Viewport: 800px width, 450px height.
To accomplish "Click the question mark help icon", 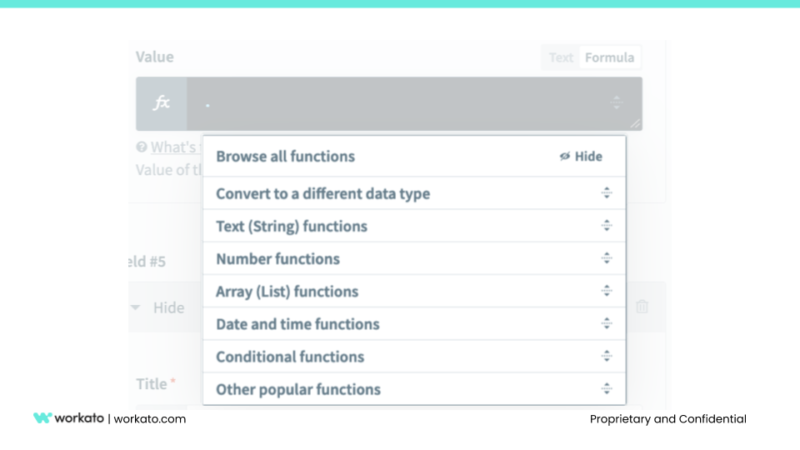I will [141, 147].
